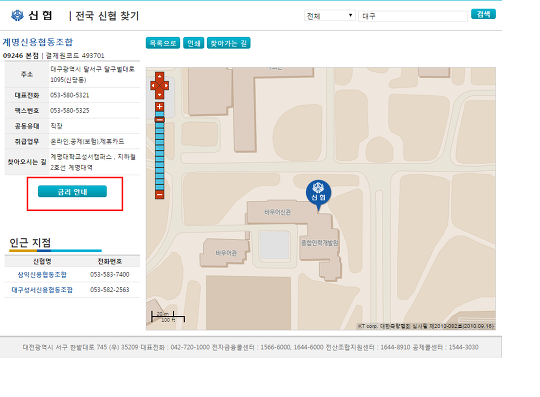The height and width of the screenshot is (397, 540).
Task: Focus the search field containing 대구
Action: click(413, 16)
